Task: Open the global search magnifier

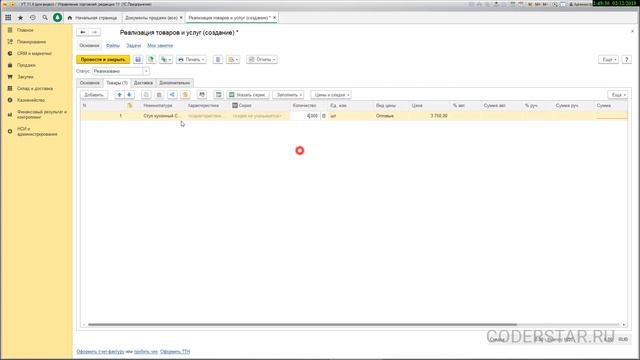Action: 45,18
